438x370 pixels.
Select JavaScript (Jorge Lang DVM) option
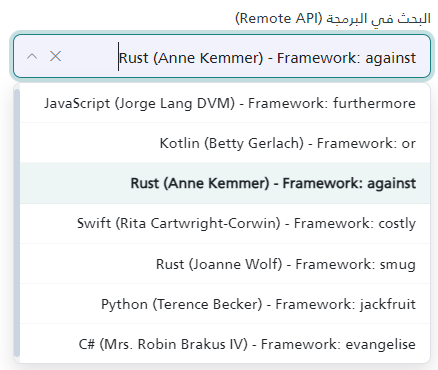225,103
